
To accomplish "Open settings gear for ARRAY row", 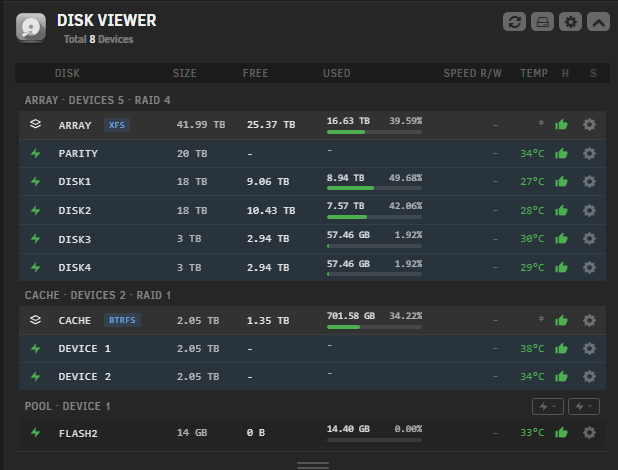I will [x=589, y=125].
